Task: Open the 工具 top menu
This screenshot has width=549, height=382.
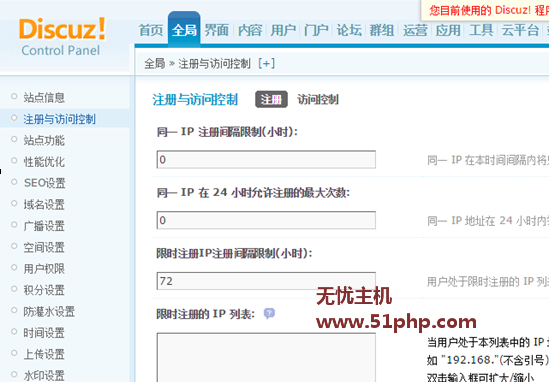Action: [481, 30]
